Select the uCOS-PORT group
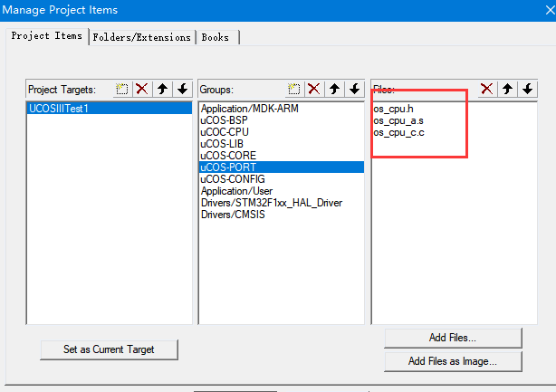556x392 pixels. [x=282, y=167]
